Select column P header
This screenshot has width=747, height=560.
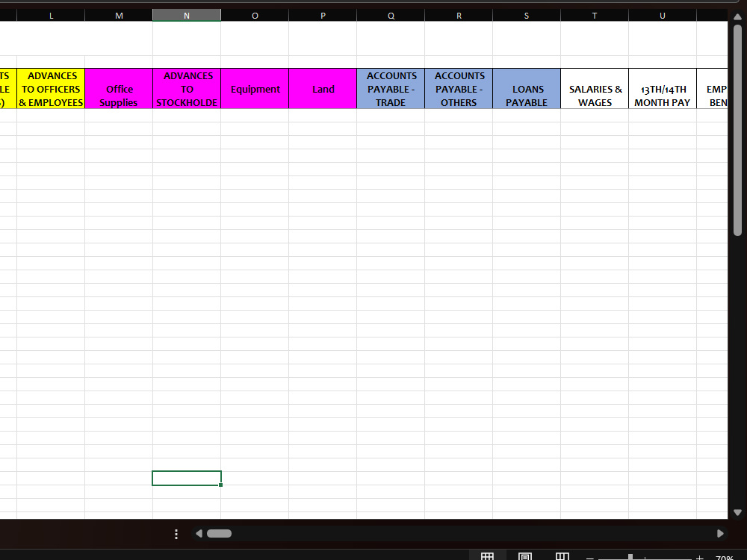(x=323, y=16)
